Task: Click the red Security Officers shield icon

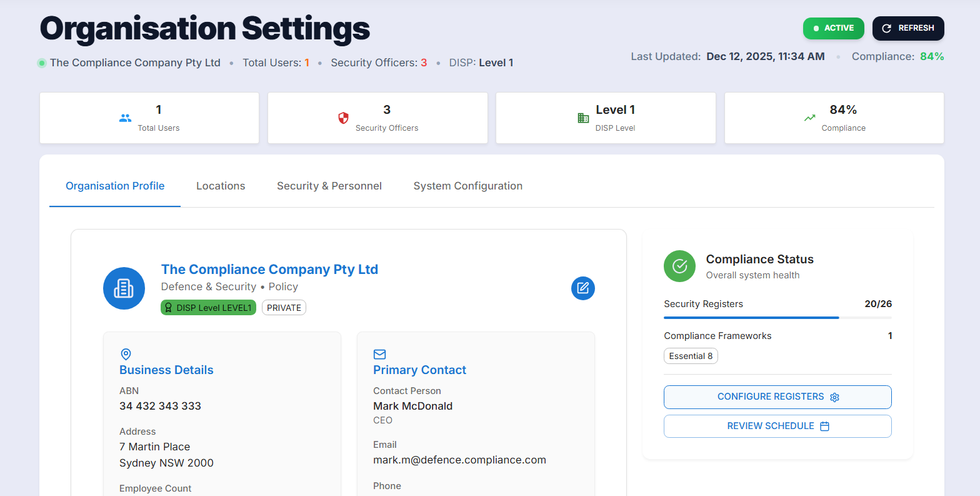Action: [x=343, y=118]
